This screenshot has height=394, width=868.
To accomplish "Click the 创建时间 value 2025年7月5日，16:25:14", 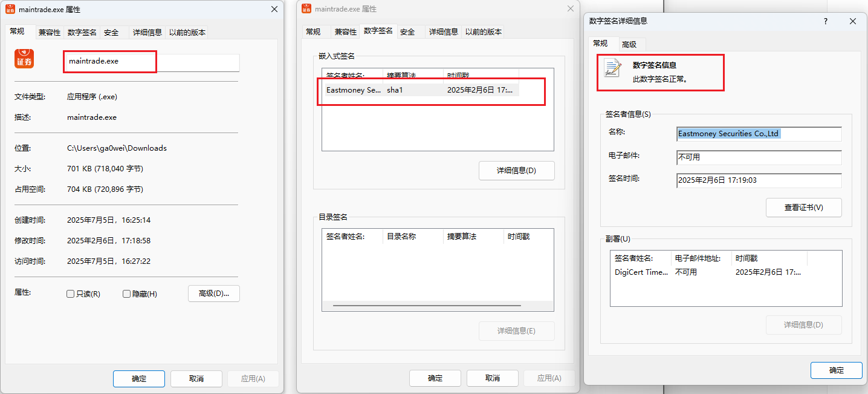I will point(109,220).
